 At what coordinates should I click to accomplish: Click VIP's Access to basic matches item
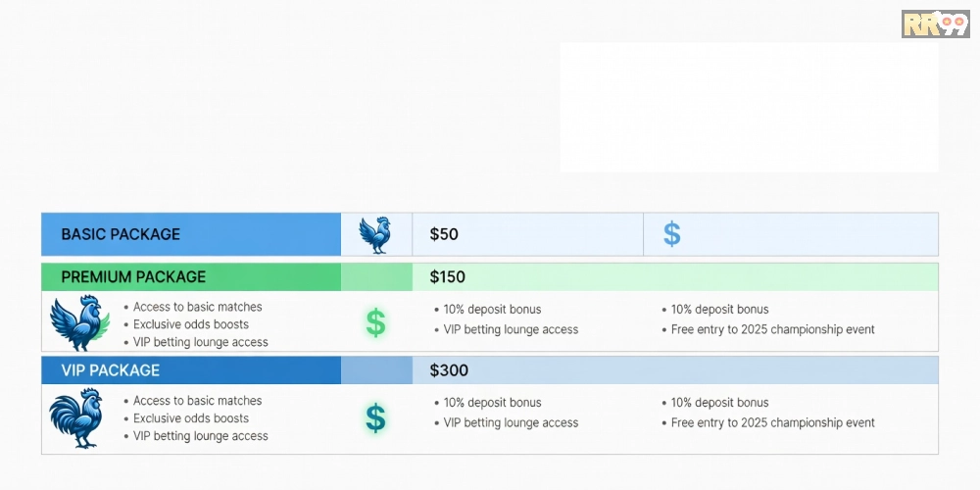tap(198, 401)
